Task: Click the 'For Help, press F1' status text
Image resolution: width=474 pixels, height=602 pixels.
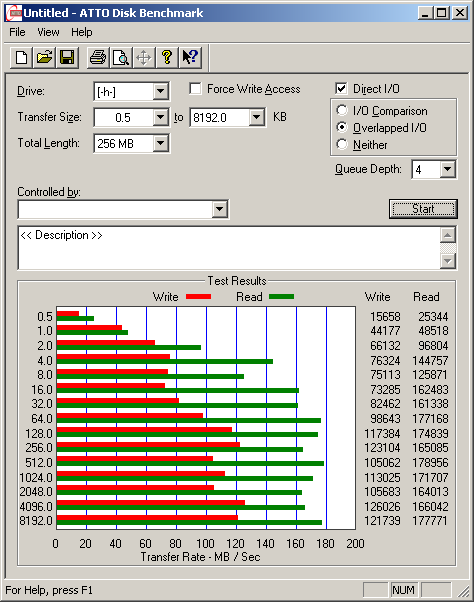Action: (x=49, y=590)
